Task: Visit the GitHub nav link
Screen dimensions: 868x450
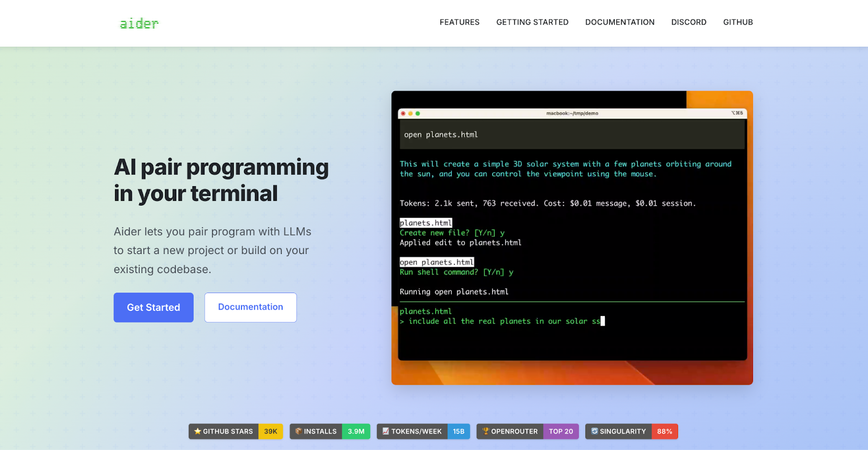Action: (738, 22)
